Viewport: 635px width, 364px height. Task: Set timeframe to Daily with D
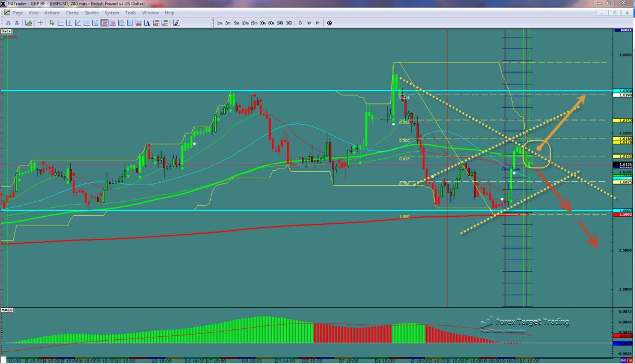pyautogui.click(x=300, y=23)
